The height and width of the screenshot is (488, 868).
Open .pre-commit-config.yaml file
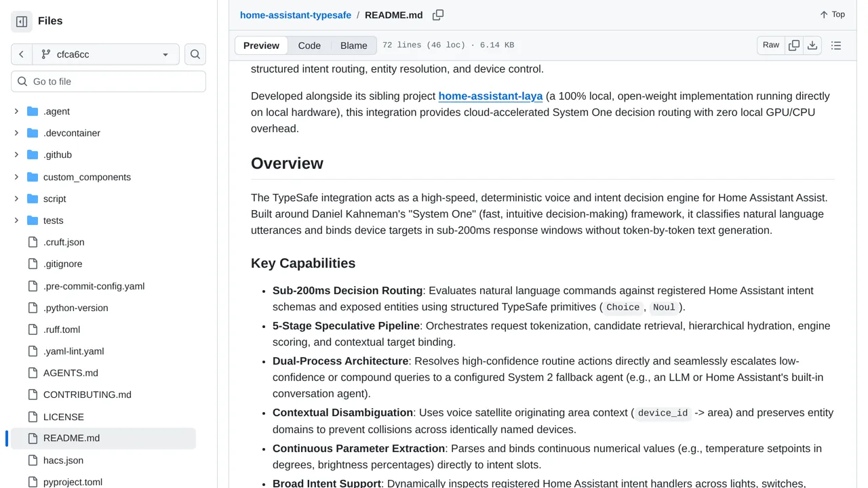(94, 286)
